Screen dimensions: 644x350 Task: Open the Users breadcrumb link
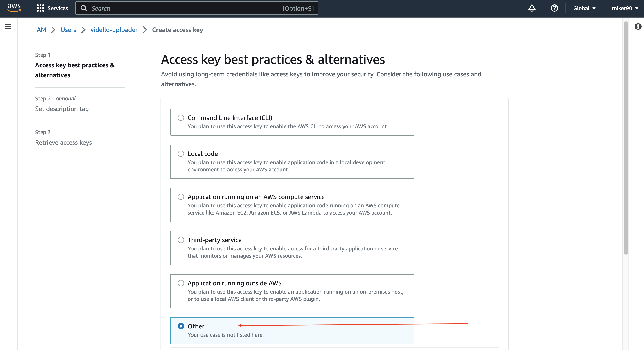coord(68,30)
